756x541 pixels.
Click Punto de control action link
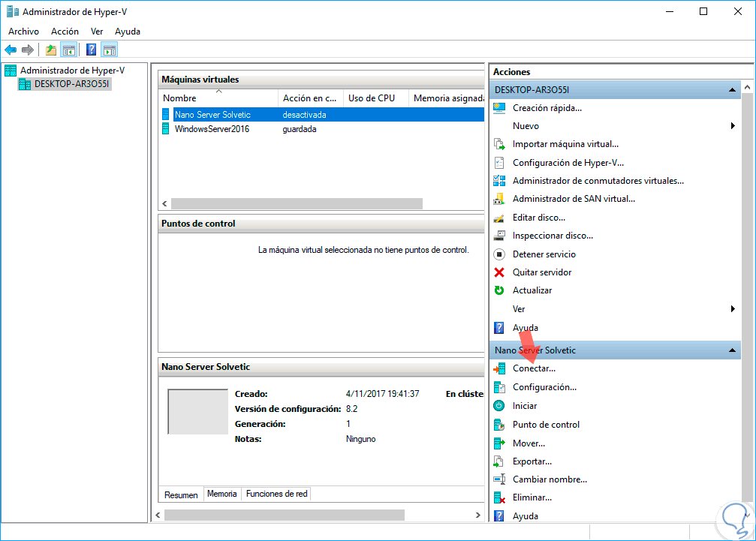[546, 425]
